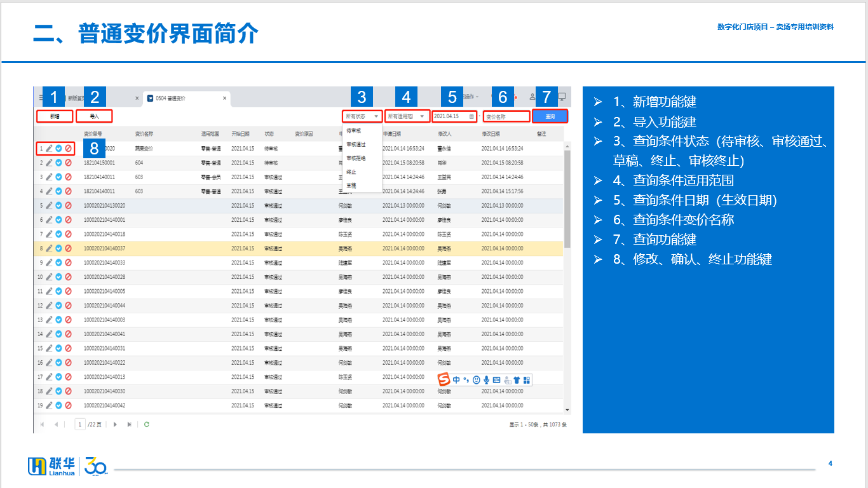The height and width of the screenshot is (488, 868).
Task: Click the skin shirt icon in Sogou toolbar
Action: (517, 380)
